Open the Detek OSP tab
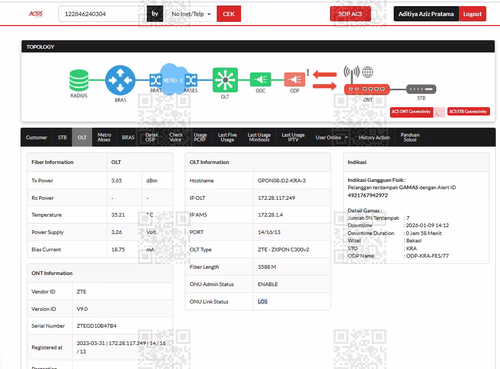This screenshot has height=369, width=500. 152,137
